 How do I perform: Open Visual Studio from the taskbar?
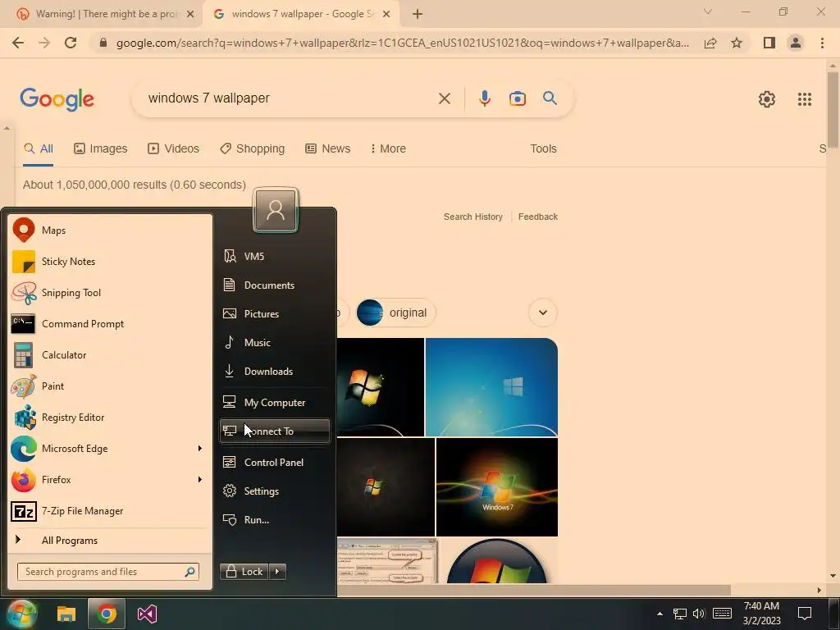pyautogui.click(x=147, y=614)
